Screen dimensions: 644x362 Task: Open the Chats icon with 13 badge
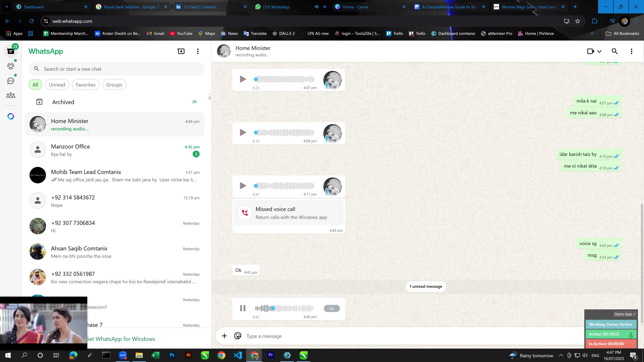11,51
